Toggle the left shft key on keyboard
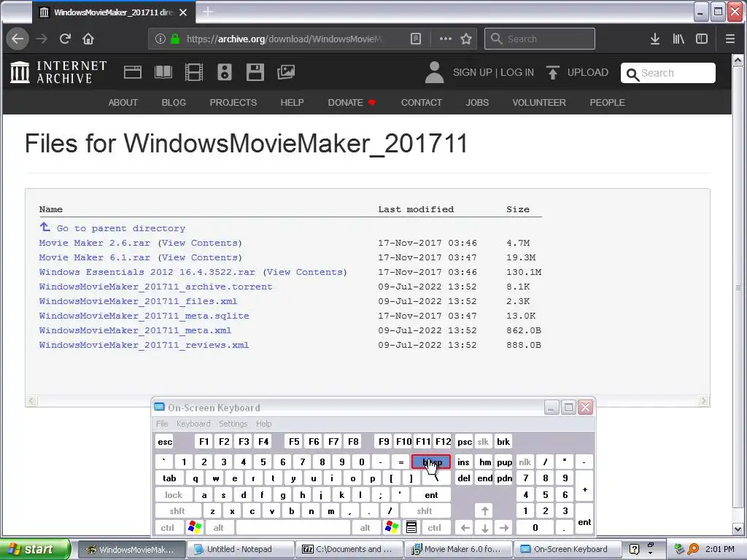 point(177,511)
